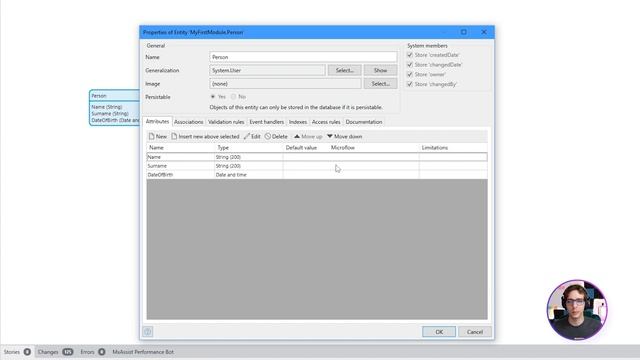Open MxAssist Performance Bot pane
The width and height of the screenshot is (640, 360).
(x=143, y=352)
